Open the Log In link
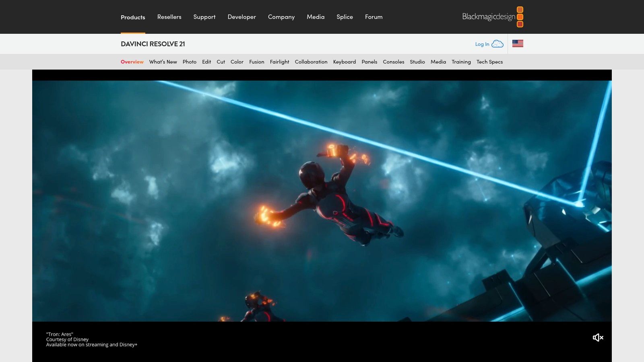Image resolution: width=644 pixels, height=362 pixels. (x=482, y=44)
